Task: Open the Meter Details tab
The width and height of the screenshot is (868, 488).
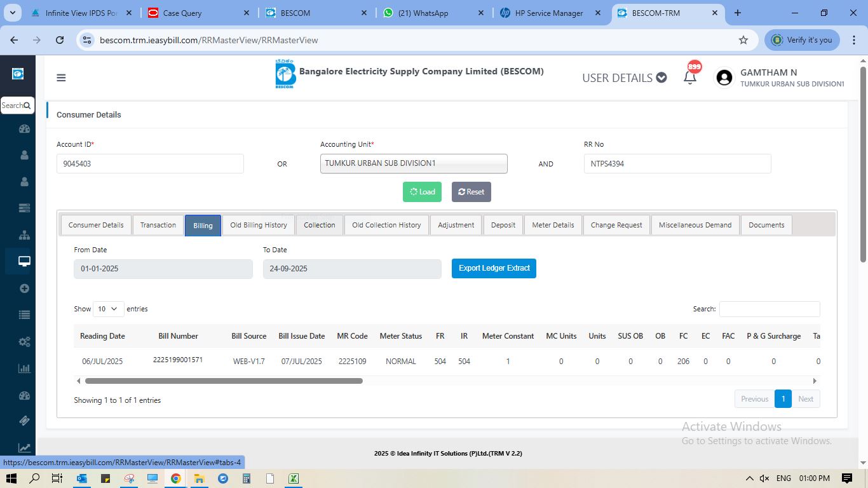Action: [x=553, y=225]
